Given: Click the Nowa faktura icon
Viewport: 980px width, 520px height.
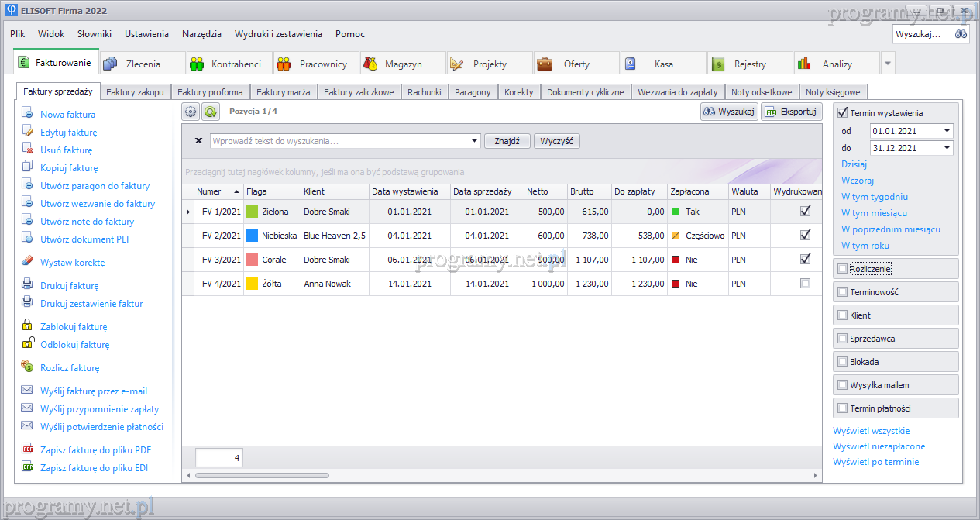Looking at the screenshot, I should [x=27, y=114].
